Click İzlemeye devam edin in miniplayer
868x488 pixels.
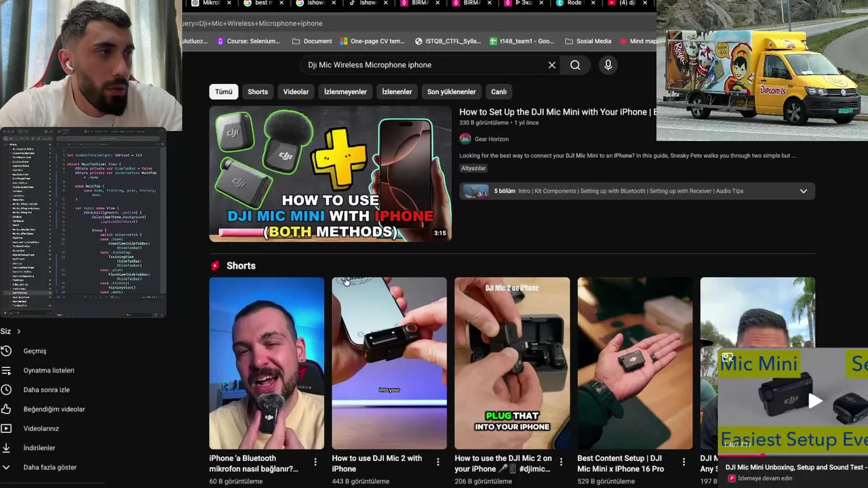(765, 479)
